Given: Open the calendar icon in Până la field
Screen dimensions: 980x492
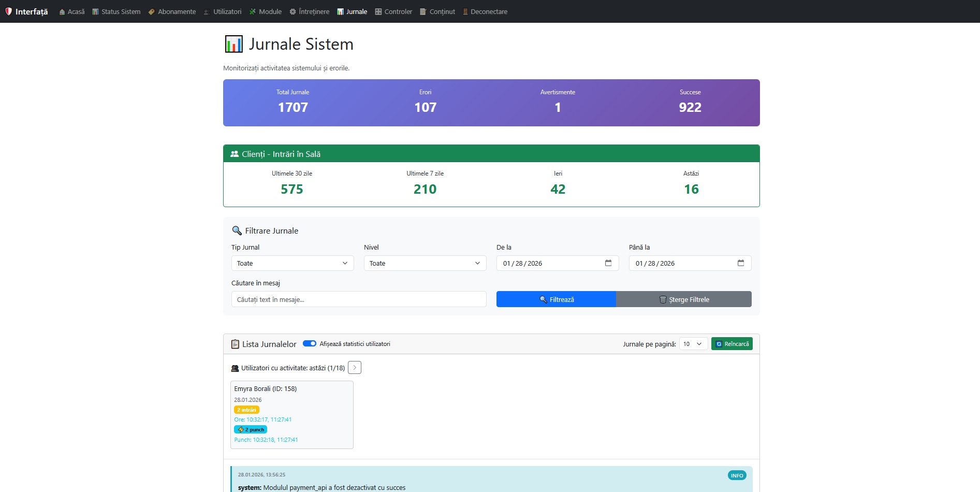Looking at the screenshot, I should [740, 263].
